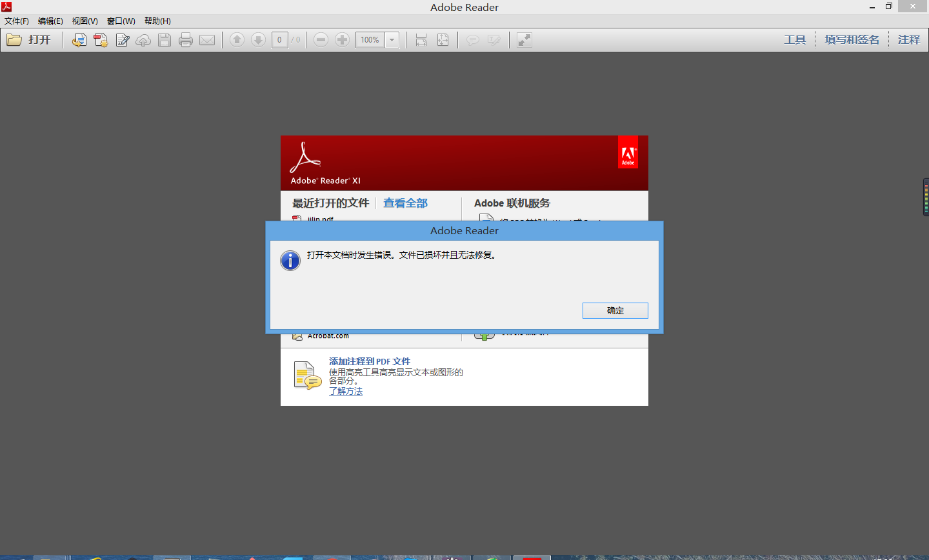Click the Adobe Reader XI logo

click(x=325, y=164)
